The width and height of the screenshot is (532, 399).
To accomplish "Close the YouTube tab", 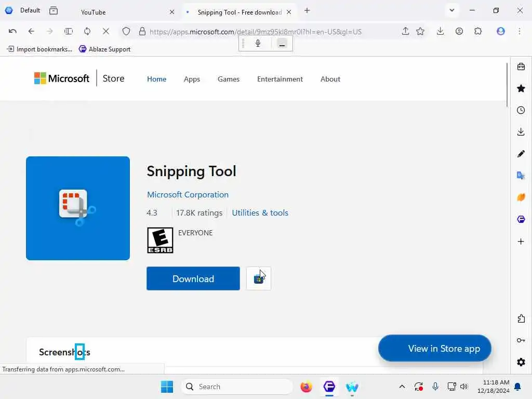I will click(x=172, y=12).
